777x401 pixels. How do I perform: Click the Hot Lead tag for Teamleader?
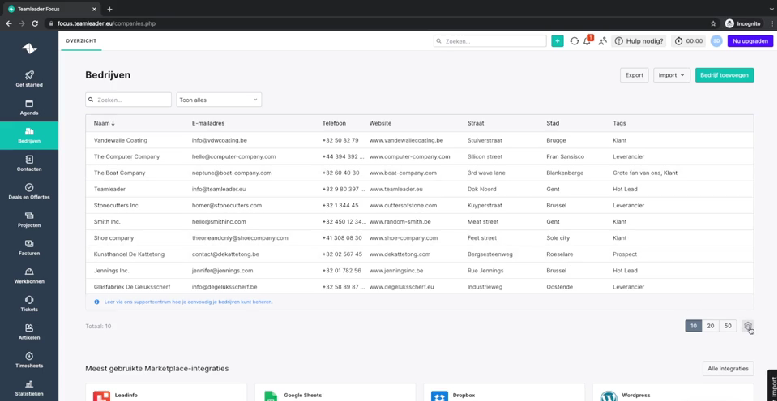point(625,189)
